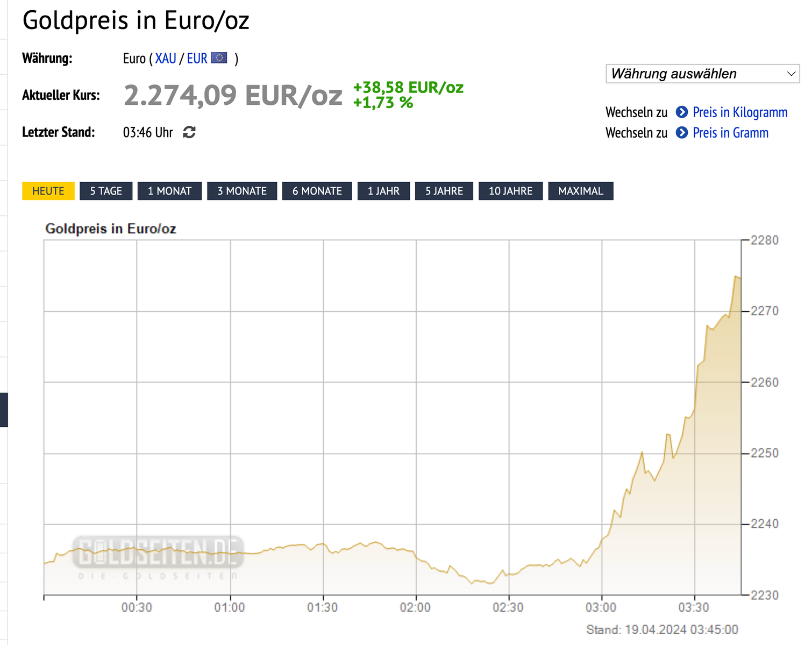Select the HEUTE time range tab

tap(48, 191)
